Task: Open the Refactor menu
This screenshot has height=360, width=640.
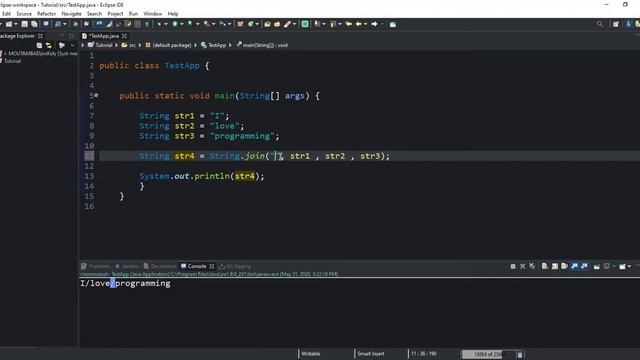Action: 47,13
